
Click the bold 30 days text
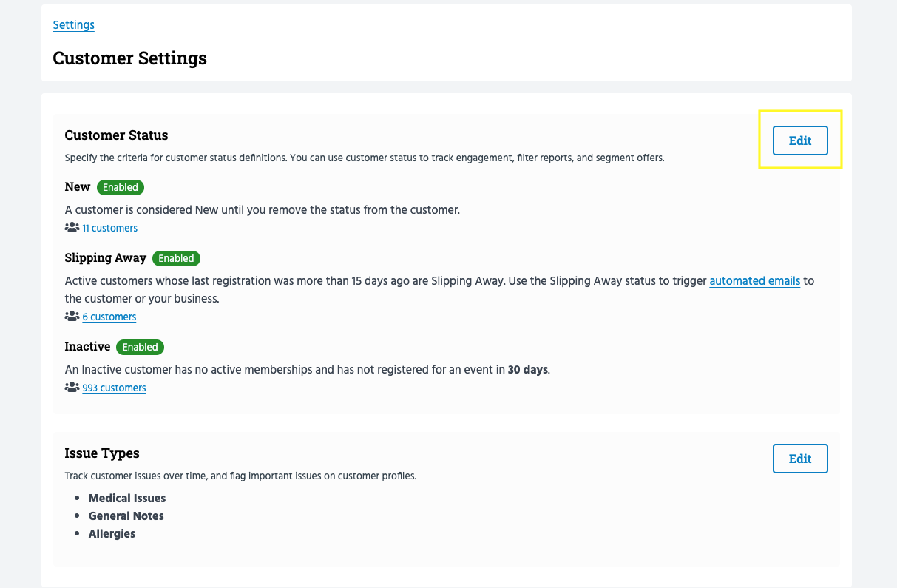click(528, 370)
